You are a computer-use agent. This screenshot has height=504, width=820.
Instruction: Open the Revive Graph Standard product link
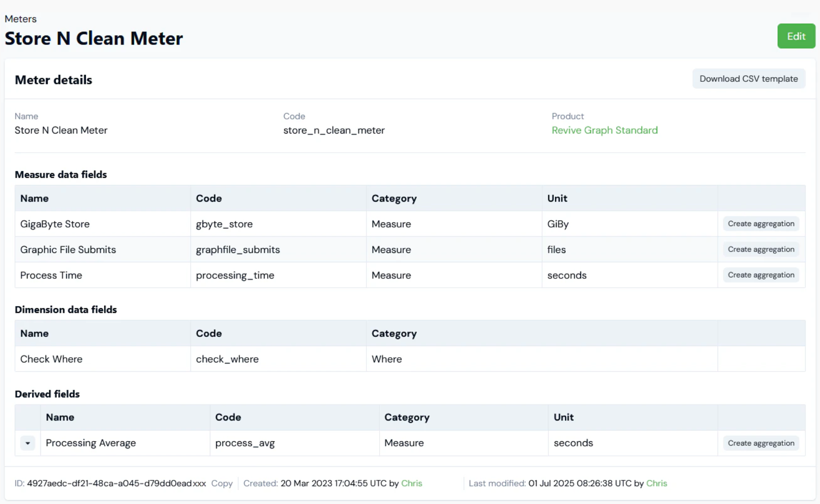pyautogui.click(x=604, y=130)
